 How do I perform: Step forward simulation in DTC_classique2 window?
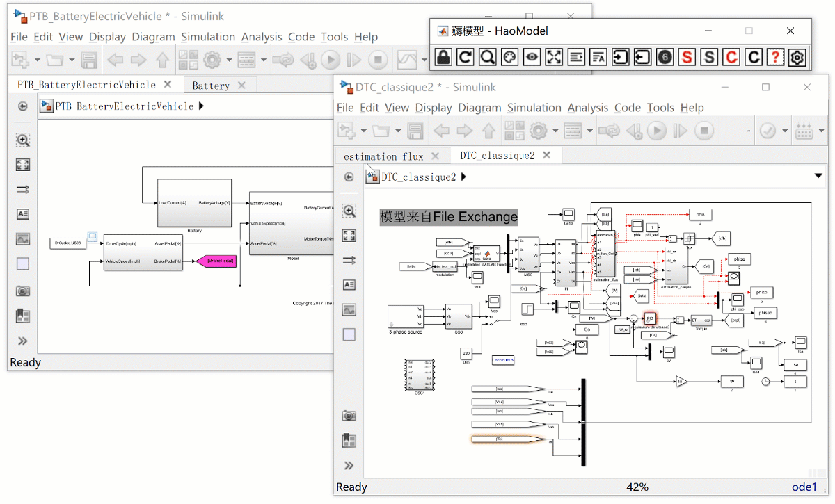pos(681,131)
